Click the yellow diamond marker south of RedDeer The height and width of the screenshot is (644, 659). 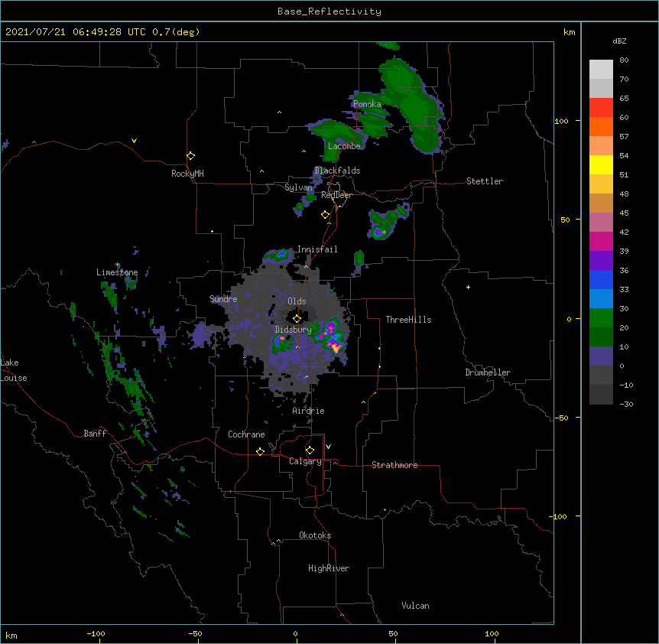[326, 215]
